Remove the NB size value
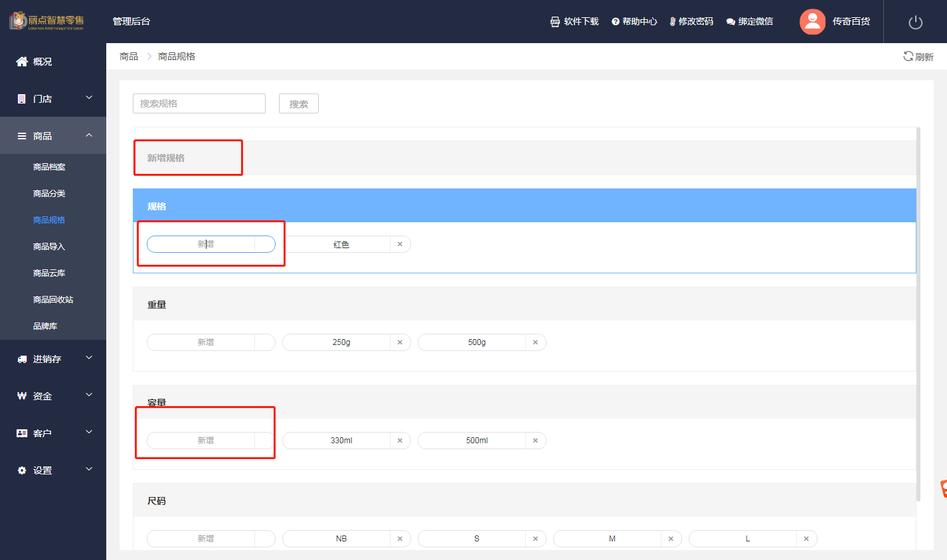947x560 pixels. coord(400,539)
